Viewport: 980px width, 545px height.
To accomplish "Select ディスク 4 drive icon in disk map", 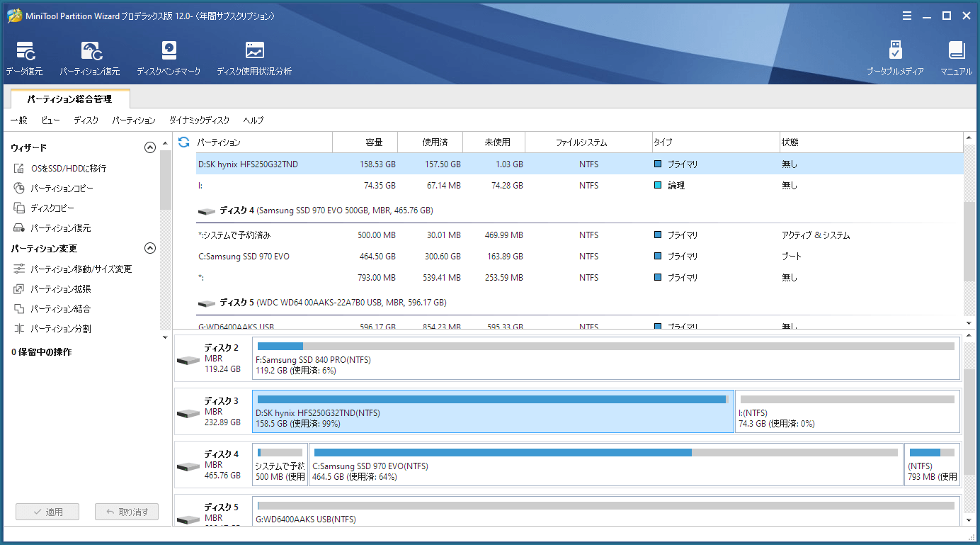I will coord(188,466).
